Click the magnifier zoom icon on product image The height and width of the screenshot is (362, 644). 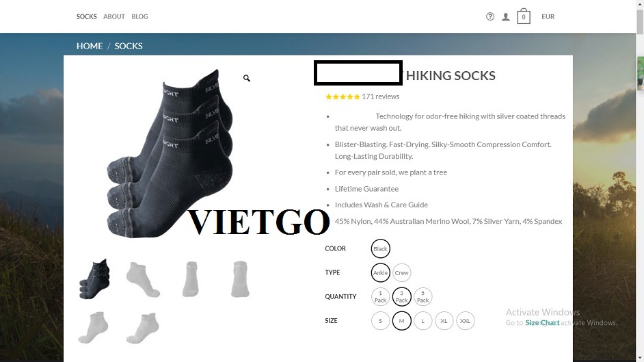[246, 78]
